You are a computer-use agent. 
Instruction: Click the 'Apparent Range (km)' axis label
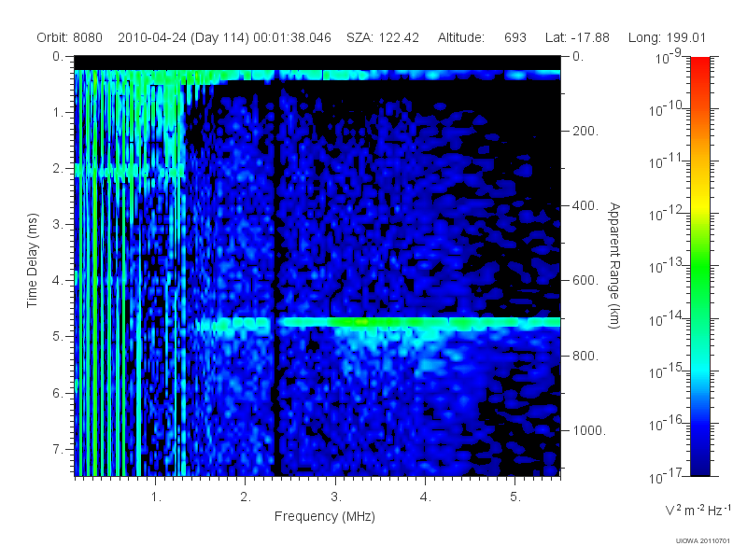pos(614,265)
